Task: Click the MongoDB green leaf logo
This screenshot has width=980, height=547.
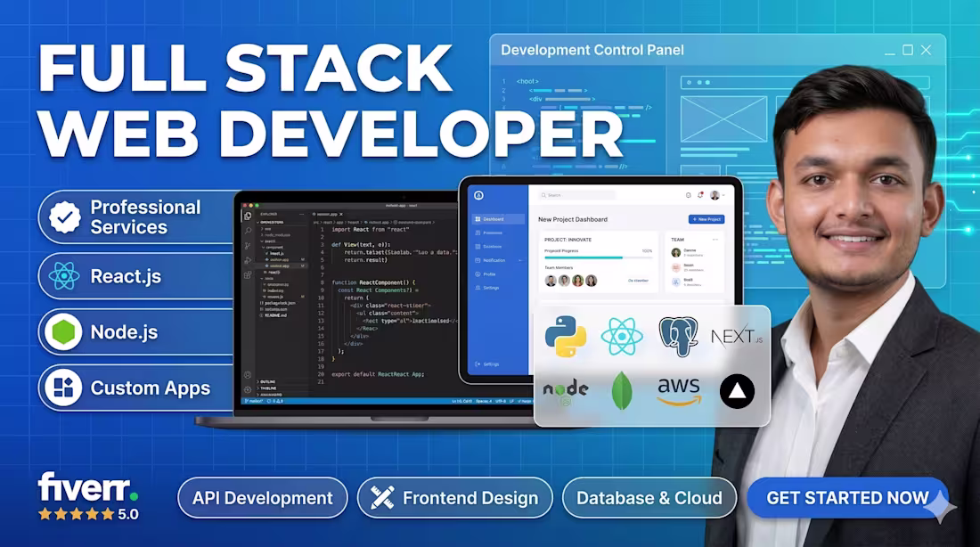Action: pyautogui.click(x=621, y=391)
